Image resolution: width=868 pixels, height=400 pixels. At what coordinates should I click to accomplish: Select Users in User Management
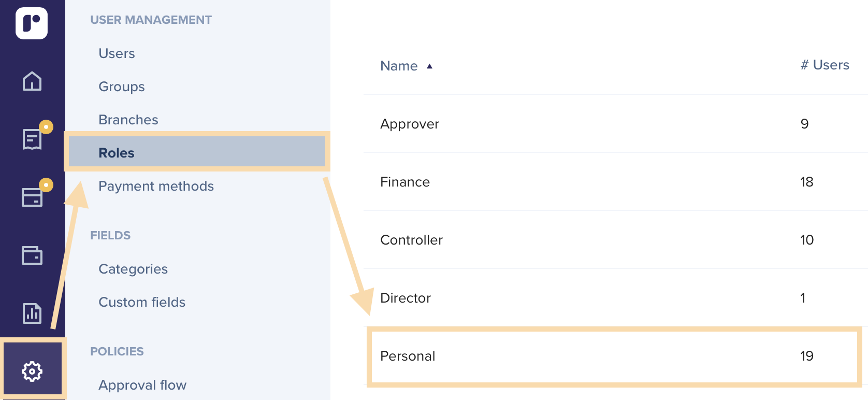tap(117, 53)
